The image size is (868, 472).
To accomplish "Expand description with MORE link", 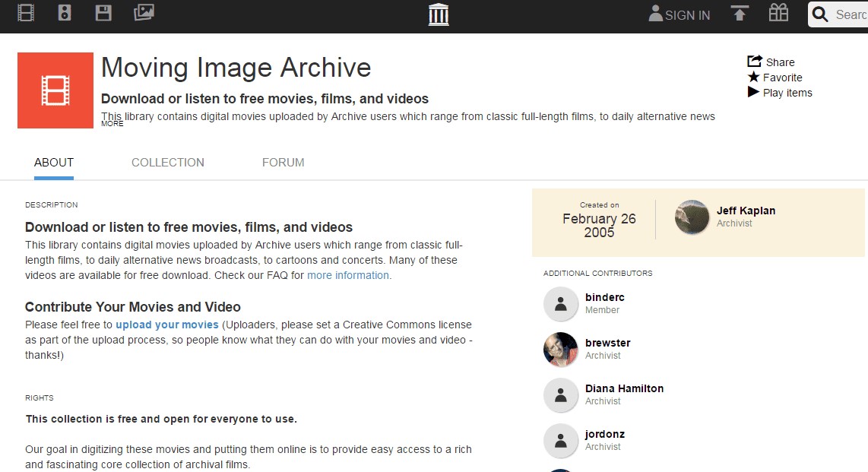I will (x=112, y=124).
